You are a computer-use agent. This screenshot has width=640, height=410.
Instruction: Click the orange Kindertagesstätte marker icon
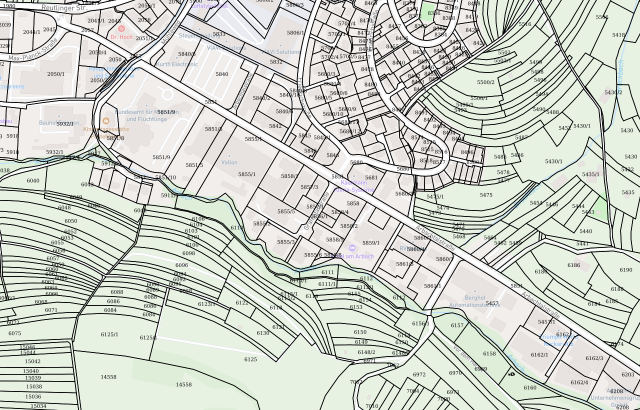106,121
